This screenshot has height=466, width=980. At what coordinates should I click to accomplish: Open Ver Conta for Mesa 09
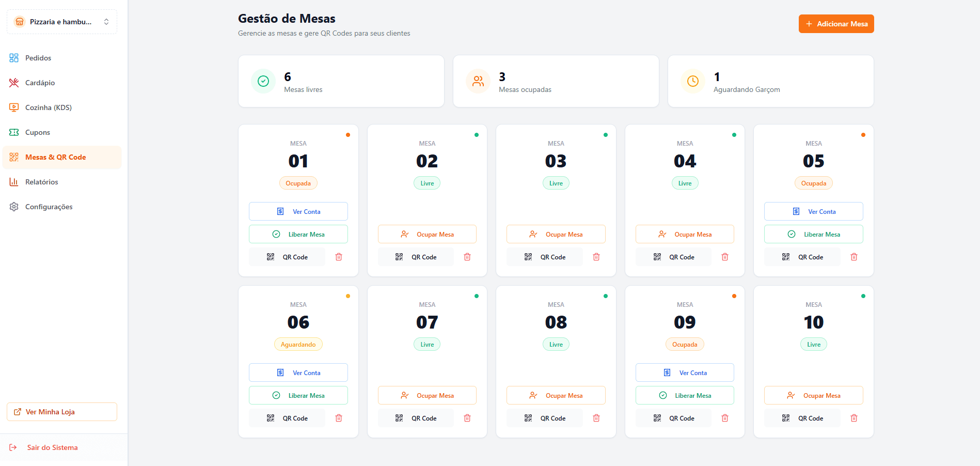pos(685,372)
